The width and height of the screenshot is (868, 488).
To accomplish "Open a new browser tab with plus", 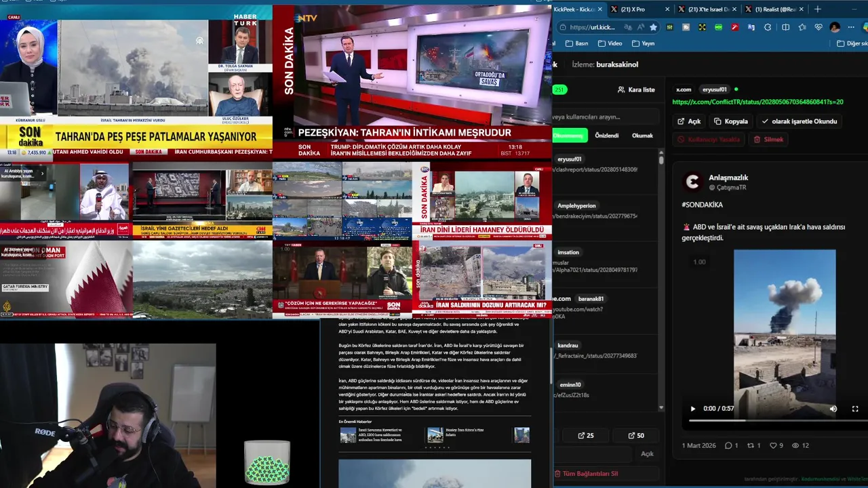I will [817, 9].
